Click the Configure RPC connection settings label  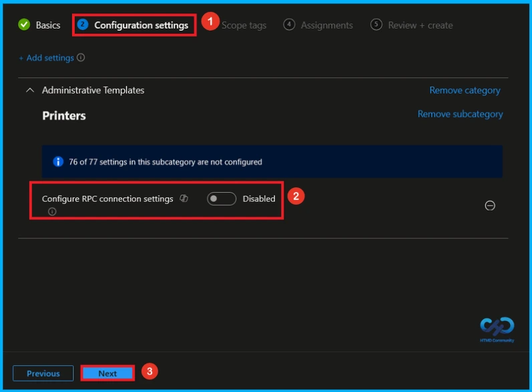[107, 199]
